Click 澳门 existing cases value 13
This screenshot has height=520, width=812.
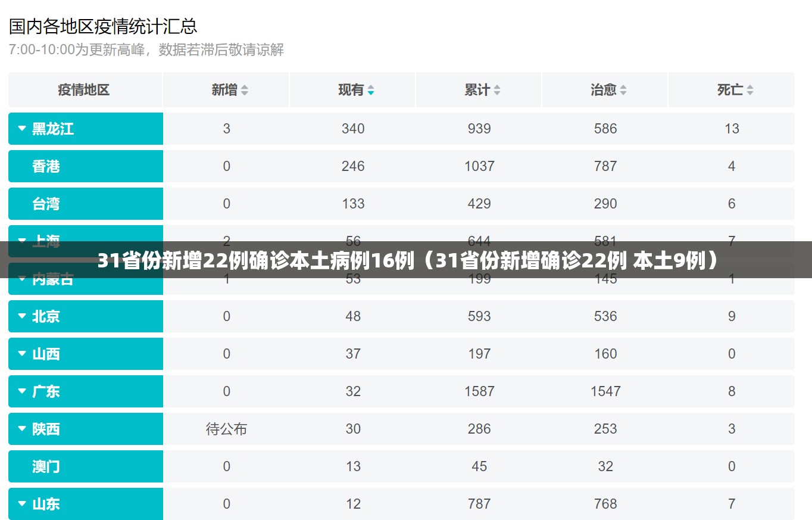click(353, 466)
